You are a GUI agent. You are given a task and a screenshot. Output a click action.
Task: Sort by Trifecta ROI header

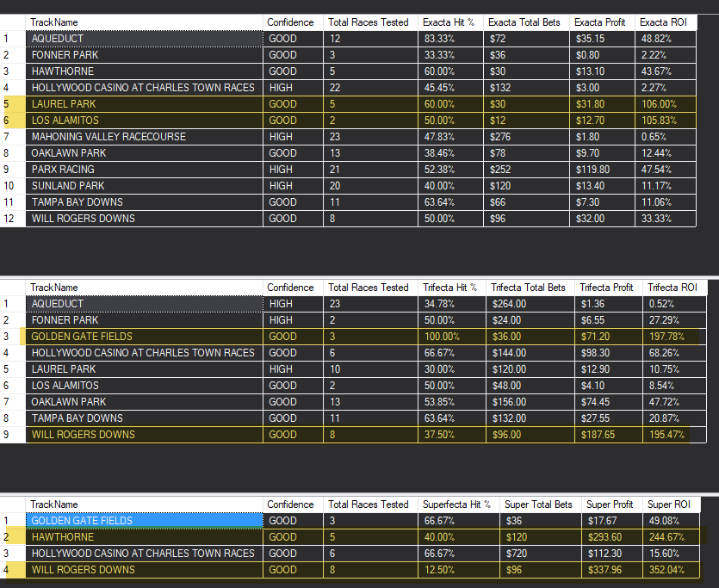[674, 288]
